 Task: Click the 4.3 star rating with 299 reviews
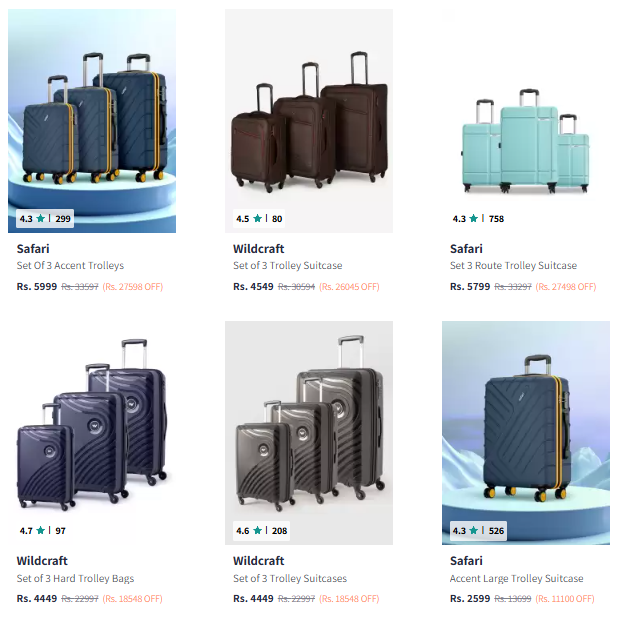(45, 219)
